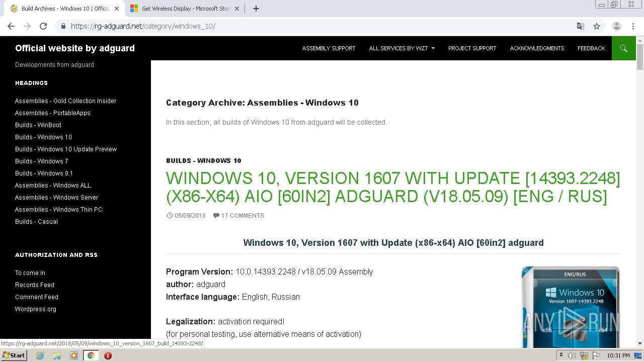Image resolution: width=644 pixels, height=362 pixels.
Task: Click the page vertical scrollbar thumb
Action: click(x=640, y=57)
